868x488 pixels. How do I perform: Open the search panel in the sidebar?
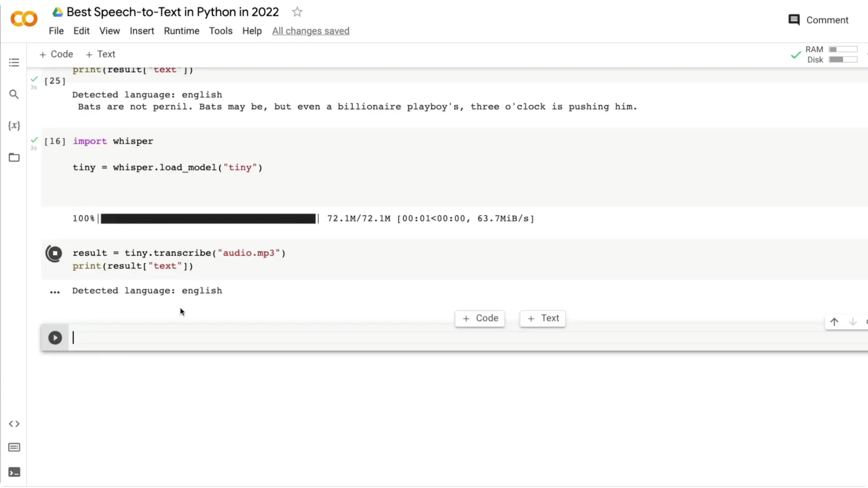[x=14, y=94]
